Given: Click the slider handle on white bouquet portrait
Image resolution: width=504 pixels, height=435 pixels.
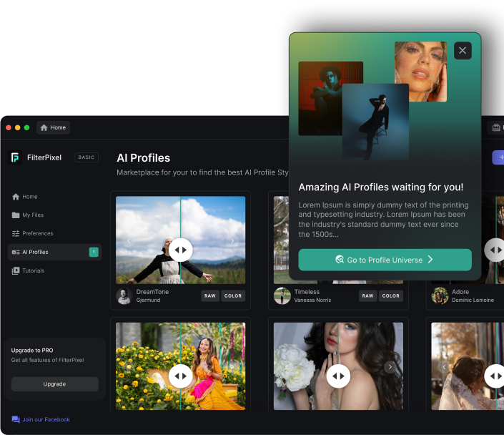Looking at the screenshot, I should click(x=338, y=376).
